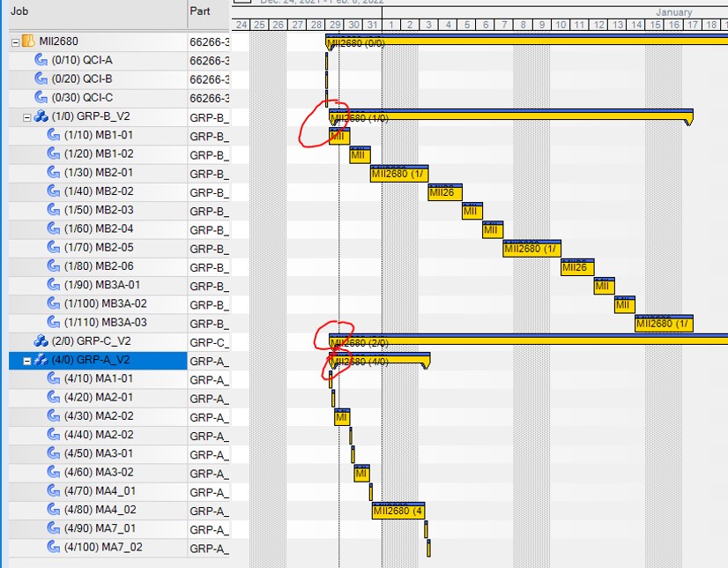The image size is (728, 568).
Task: Click day 29 in the timeline header
Action: pos(335,25)
